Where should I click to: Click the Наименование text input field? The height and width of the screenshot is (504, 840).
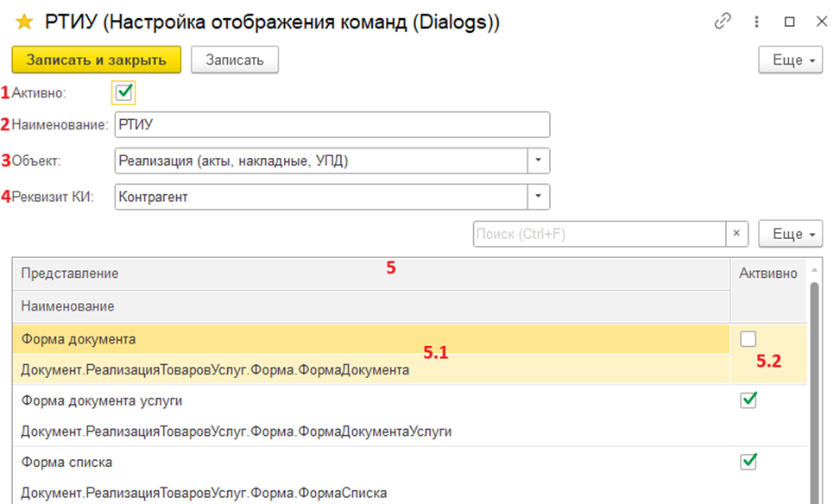[332, 124]
